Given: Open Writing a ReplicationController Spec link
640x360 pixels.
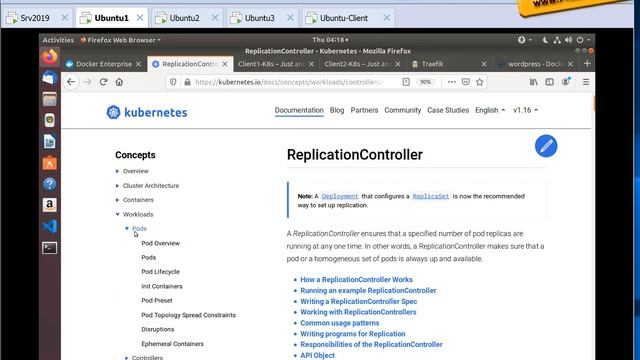Looking at the screenshot, I should pos(358,301).
